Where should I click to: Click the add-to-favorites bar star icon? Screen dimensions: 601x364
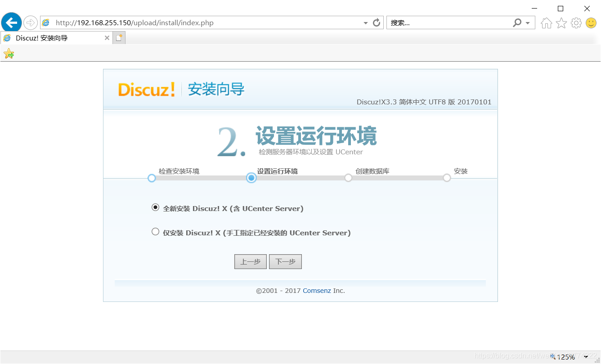pyautogui.click(x=9, y=54)
